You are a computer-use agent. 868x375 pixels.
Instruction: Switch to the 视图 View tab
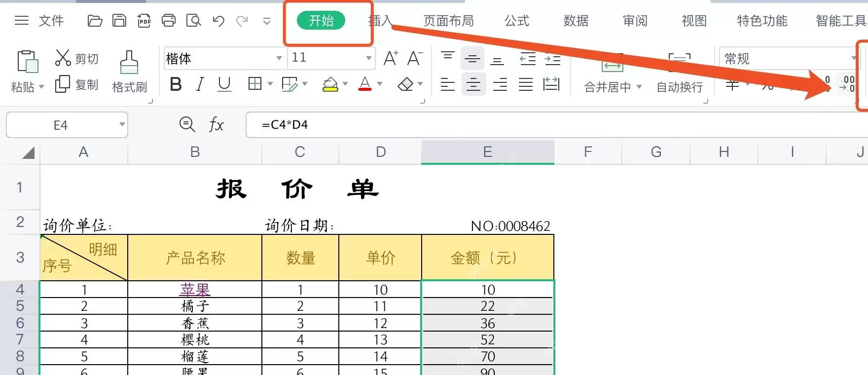pos(694,21)
